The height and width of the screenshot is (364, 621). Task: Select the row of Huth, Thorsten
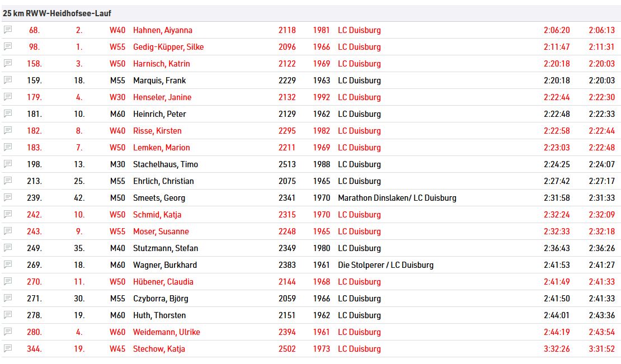click(310, 315)
